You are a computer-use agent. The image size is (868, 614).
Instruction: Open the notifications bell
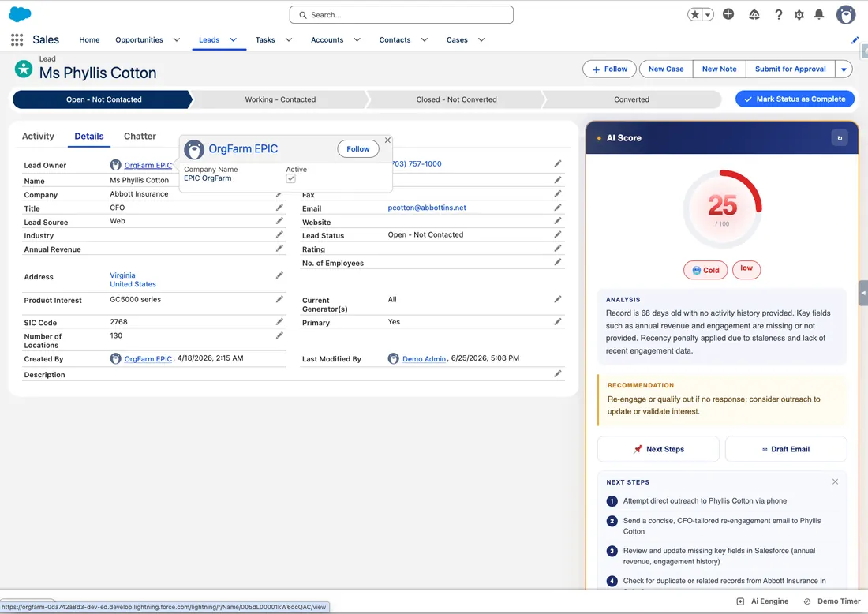point(819,15)
